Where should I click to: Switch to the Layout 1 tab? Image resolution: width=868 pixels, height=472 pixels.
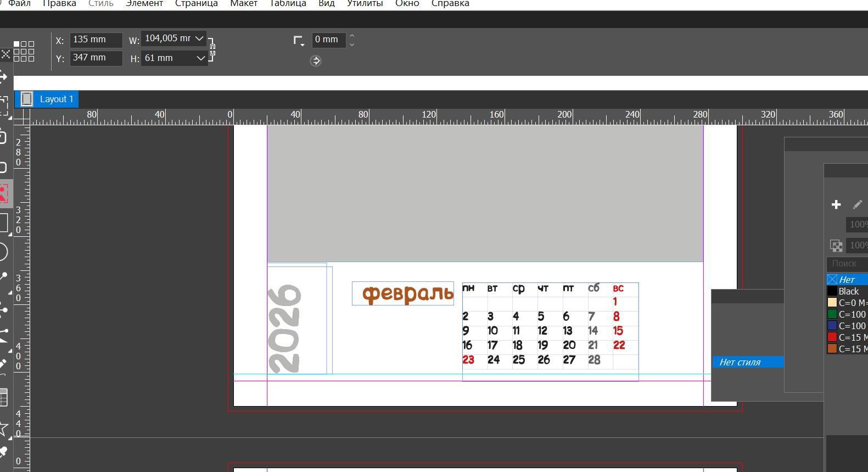56,99
